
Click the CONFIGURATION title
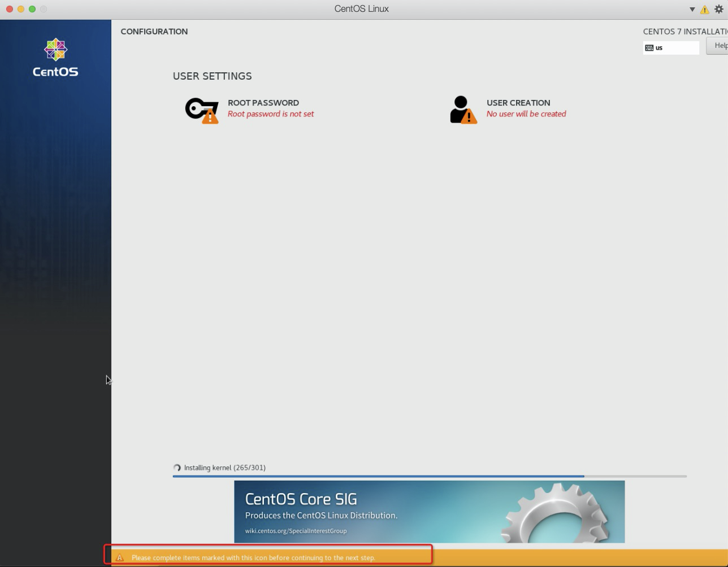pyautogui.click(x=154, y=32)
